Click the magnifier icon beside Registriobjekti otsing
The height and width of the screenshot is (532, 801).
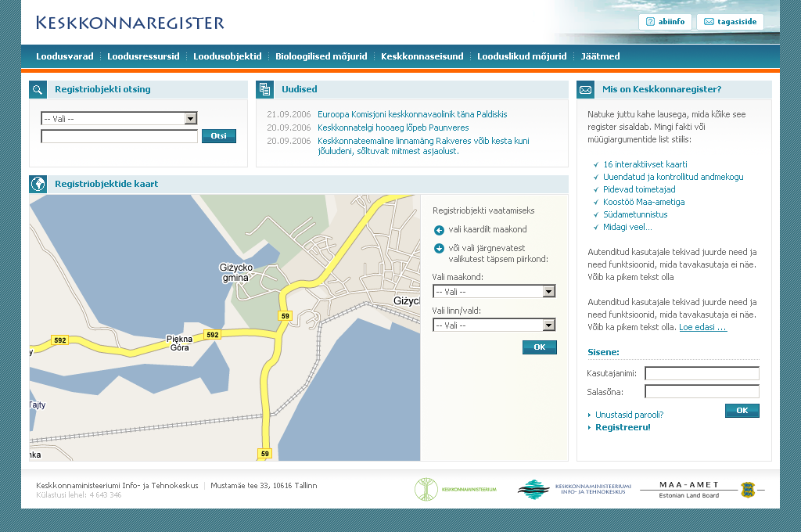(38, 89)
